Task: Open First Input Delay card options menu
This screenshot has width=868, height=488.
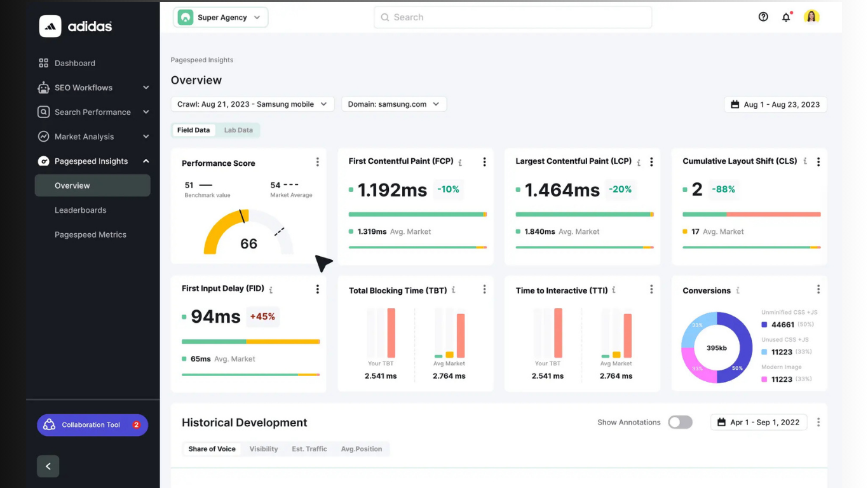Action: [x=318, y=289]
